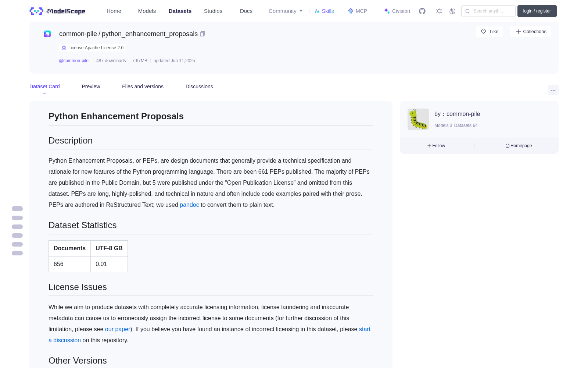This screenshot has height=368, width=588.
Task: Click the '7.67MB' size text
Action: [140, 61]
